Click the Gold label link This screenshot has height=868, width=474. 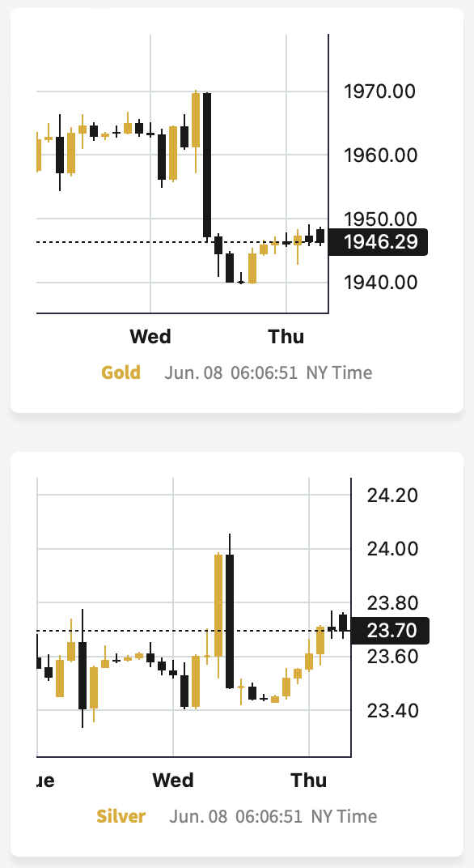pos(121,372)
